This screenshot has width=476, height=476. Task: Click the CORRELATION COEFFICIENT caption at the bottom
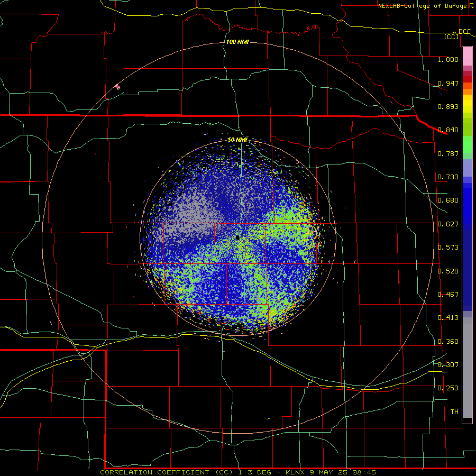point(238,472)
